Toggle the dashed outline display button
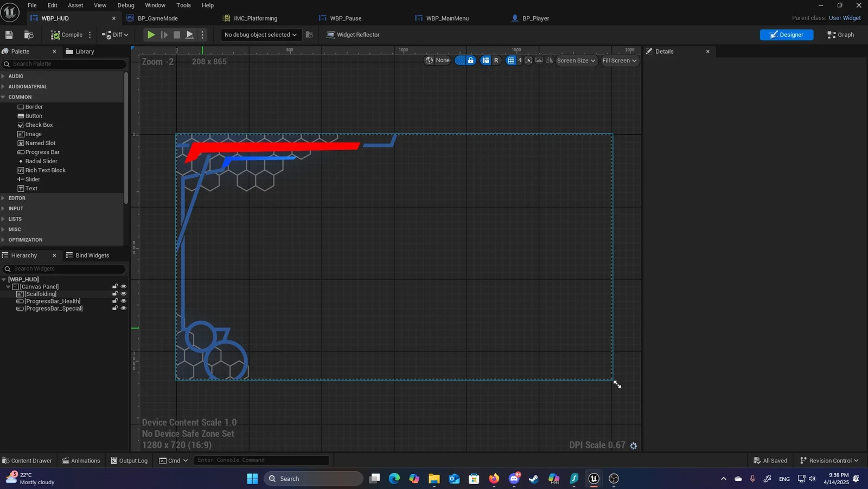 click(x=460, y=60)
